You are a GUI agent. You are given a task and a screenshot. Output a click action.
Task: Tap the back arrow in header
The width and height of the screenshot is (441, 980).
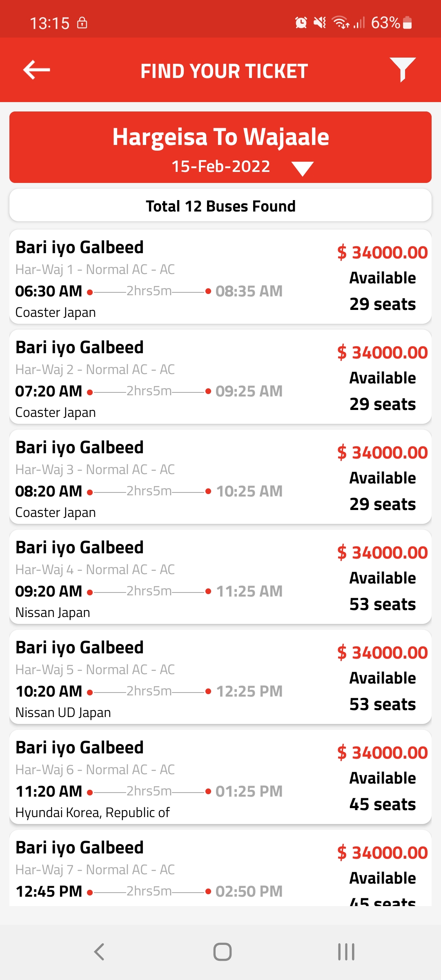click(x=37, y=70)
